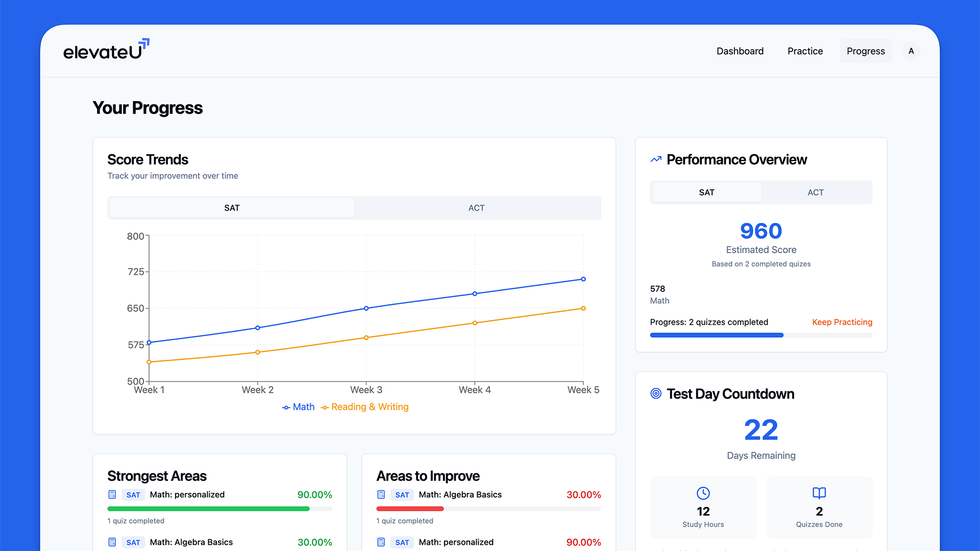Click the Week 5 axis label
Image resolution: width=980 pixels, height=551 pixels.
click(x=583, y=390)
